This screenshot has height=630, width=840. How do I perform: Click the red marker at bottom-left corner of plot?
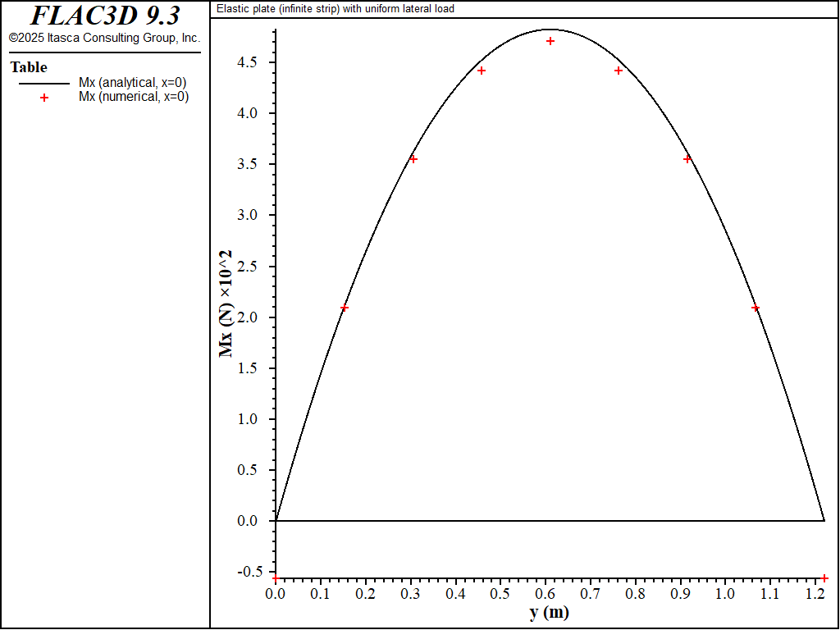276,578
